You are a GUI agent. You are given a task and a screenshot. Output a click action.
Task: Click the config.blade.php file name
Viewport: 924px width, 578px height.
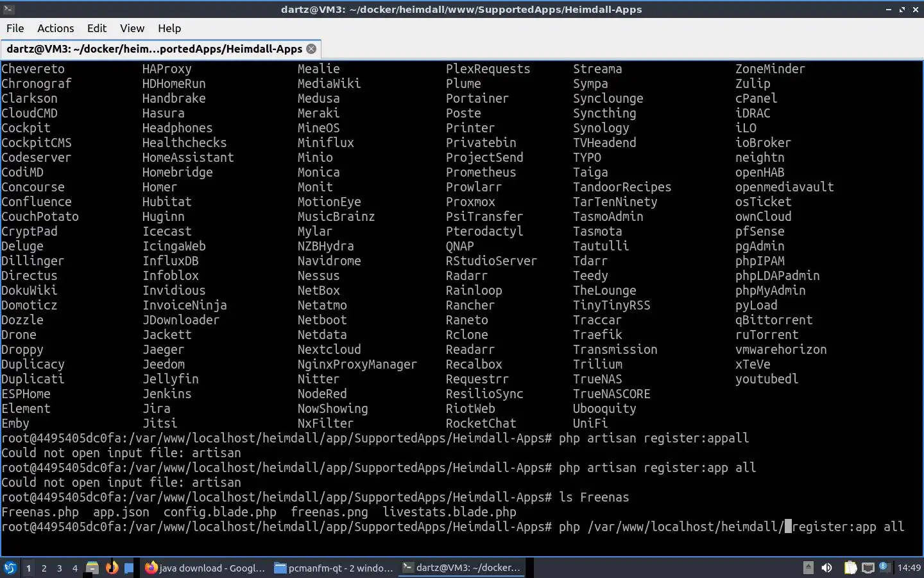(x=220, y=512)
